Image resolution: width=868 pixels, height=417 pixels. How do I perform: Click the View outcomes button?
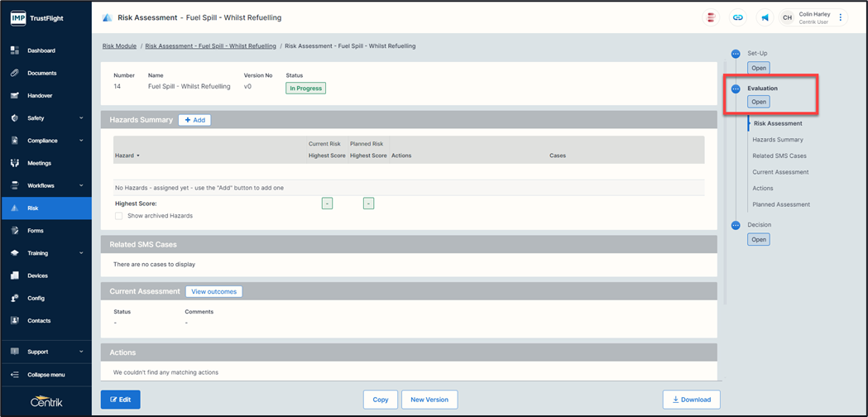click(213, 291)
